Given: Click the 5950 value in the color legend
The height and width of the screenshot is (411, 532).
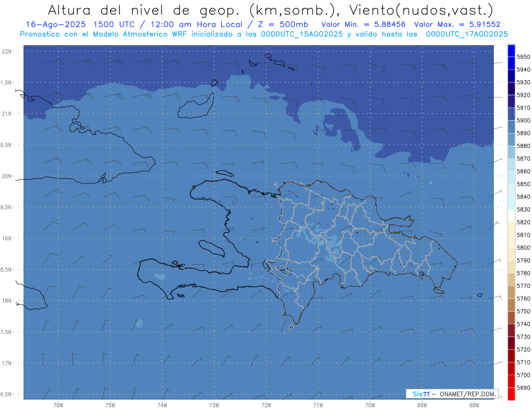Looking at the screenshot, I should click(x=523, y=57).
